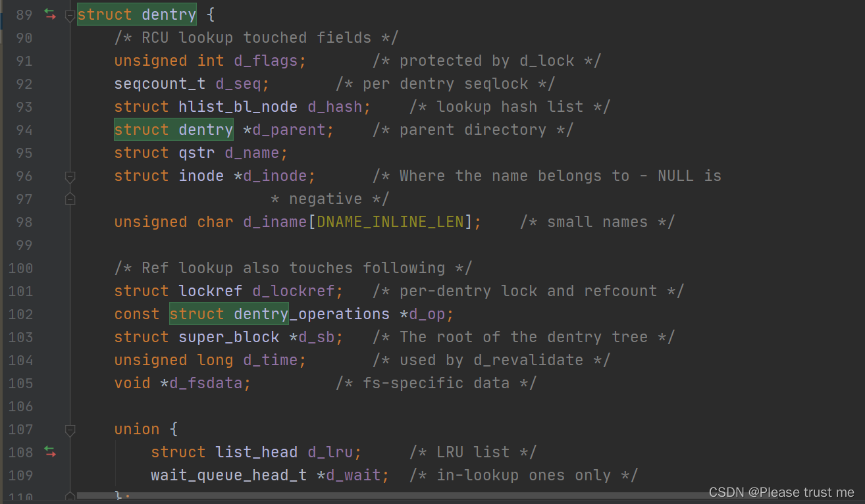The height and width of the screenshot is (504, 865).
Task: Click the 'in-lookup ones only' comment
Action: (524, 475)
